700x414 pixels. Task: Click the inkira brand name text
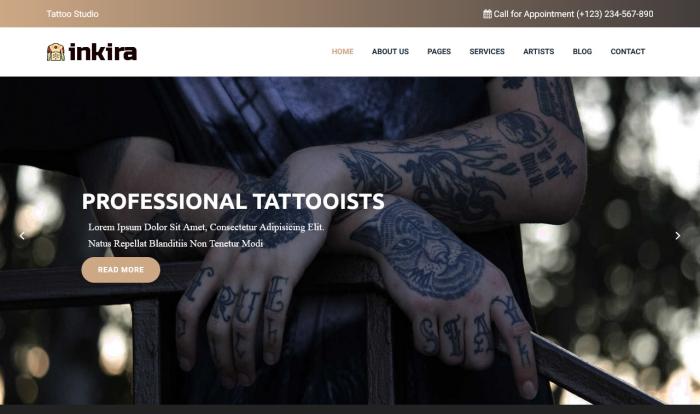coord(103,52)
